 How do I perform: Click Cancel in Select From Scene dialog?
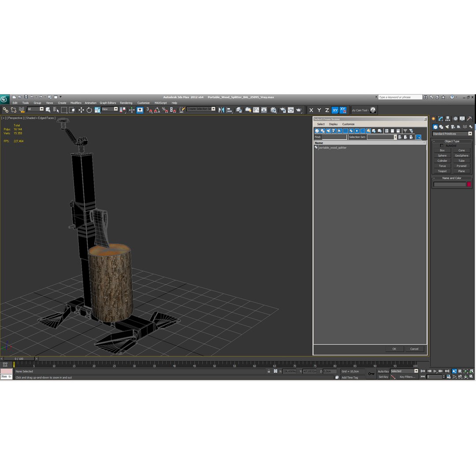tap(414, 349)
